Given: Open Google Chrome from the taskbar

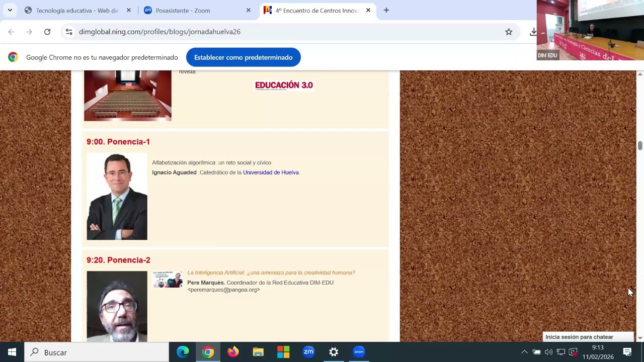Looking at the screenshot, I should (x=208, y=352).
